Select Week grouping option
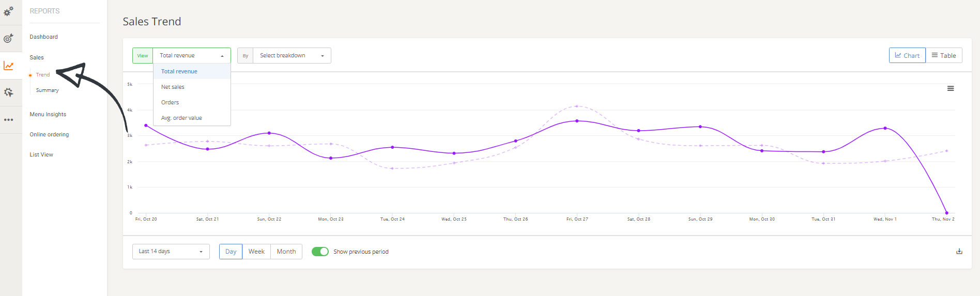 coord(256,252)
